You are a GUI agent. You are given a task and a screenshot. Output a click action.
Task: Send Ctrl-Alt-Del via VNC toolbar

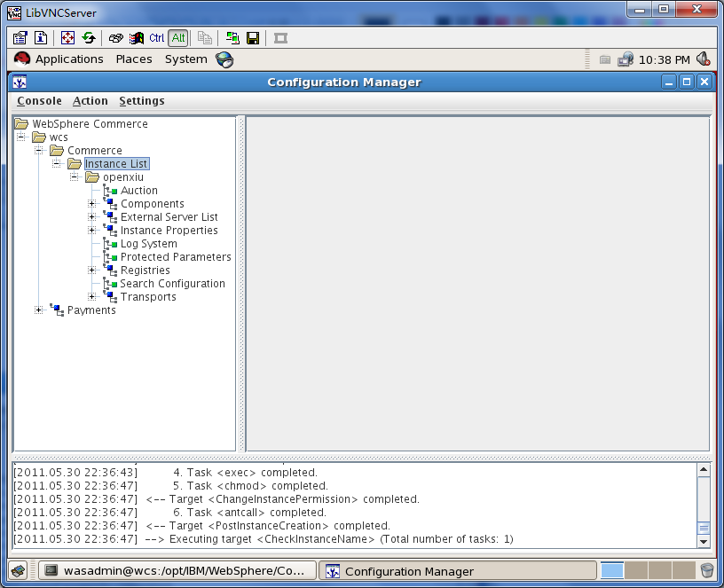115,38
